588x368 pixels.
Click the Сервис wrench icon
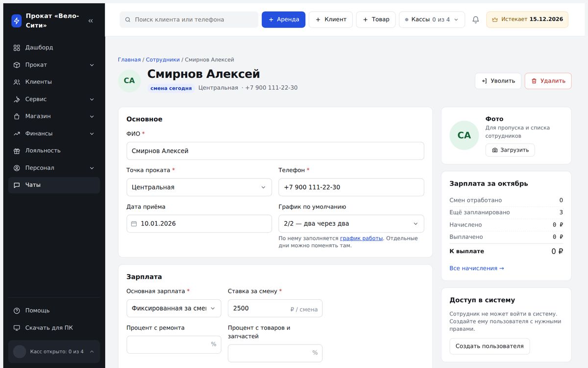click(17, 99)
